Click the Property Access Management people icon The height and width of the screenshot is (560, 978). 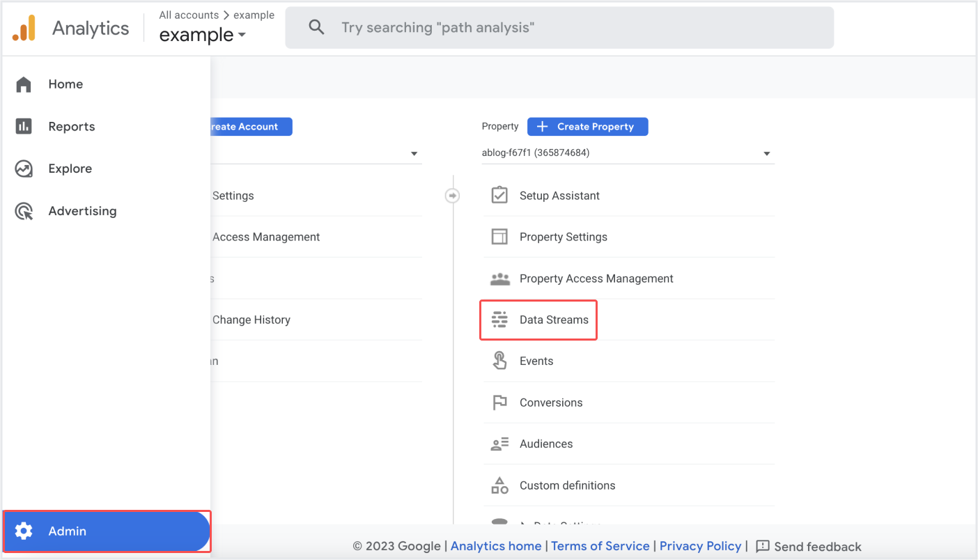tap(500, 279)
